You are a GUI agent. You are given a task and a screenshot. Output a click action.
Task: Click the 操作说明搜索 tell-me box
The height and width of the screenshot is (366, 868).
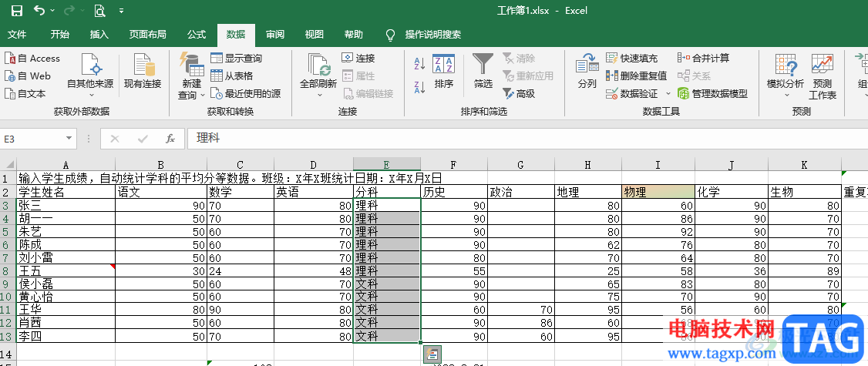[x=433, y=35]
